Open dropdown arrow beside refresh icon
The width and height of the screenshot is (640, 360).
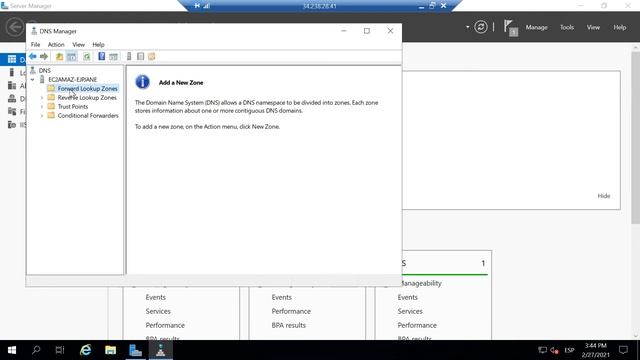(467, 27)
